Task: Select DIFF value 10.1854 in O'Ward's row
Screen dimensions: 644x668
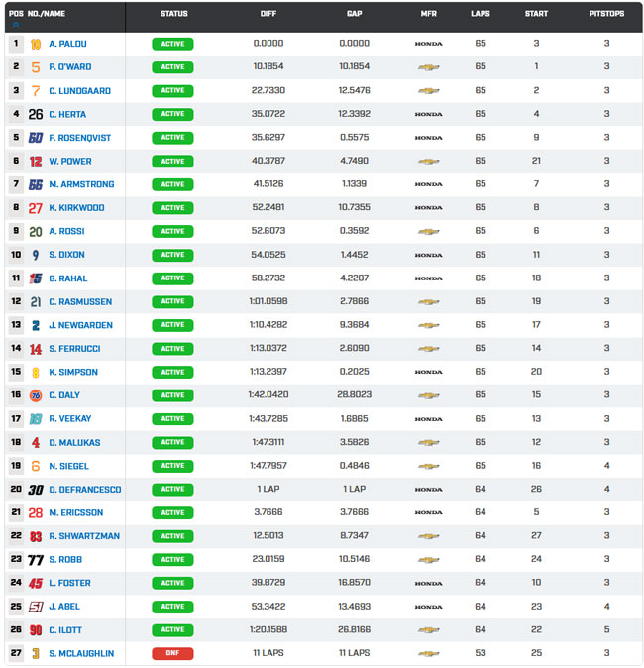Action: pyautogui.click(x=268, y=66)
